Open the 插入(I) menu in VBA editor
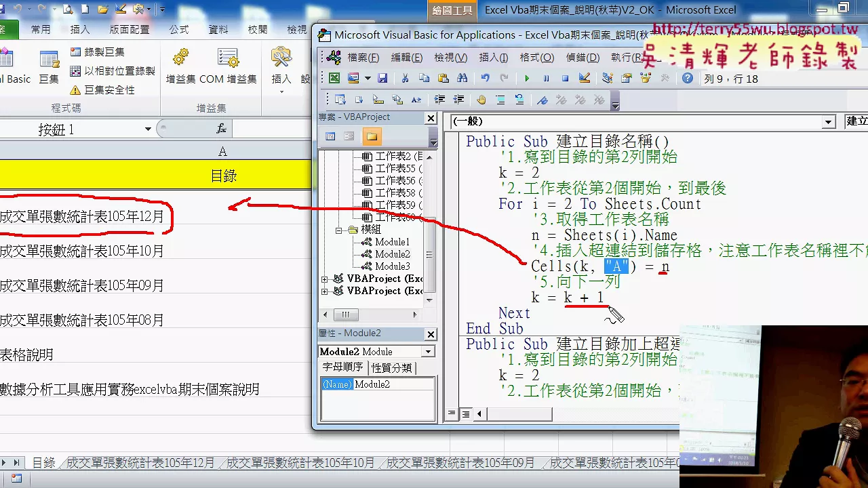Viewport: 868px width, 488px height. [x=493, y=58]
